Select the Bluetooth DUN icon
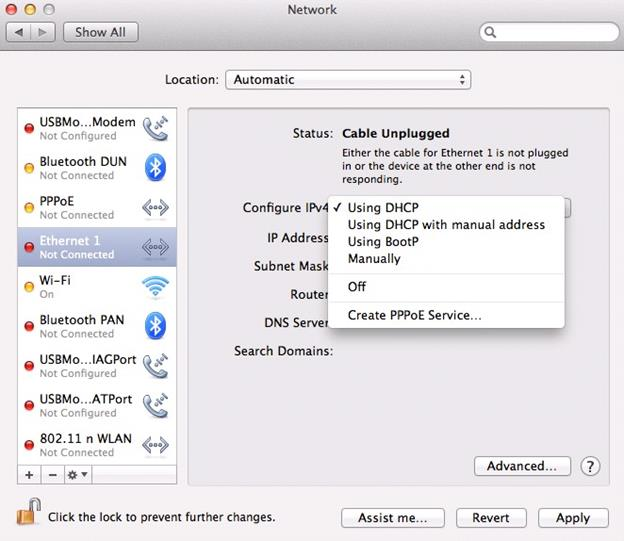Image resolution: width=624 pixels, height=541 pixels. click(155, 168)
